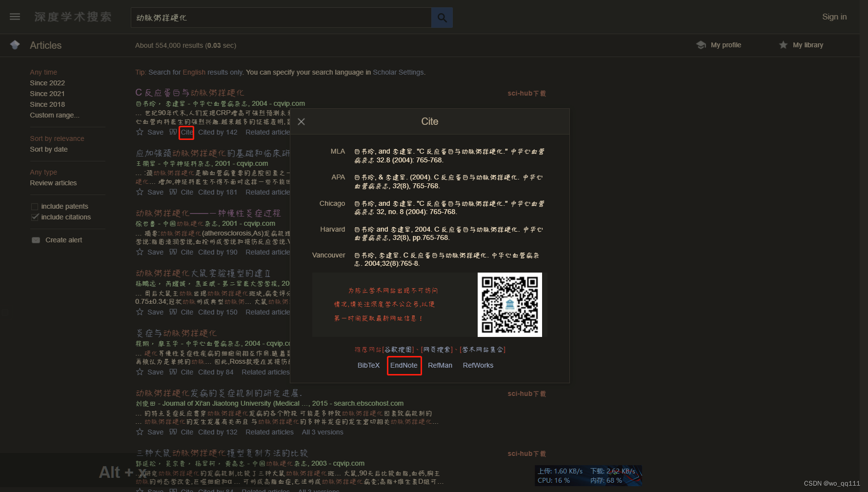Click 深度学术搜索 site logo
Image resolution: width=868 pixels, height=492 pixels.
(73, 17)
